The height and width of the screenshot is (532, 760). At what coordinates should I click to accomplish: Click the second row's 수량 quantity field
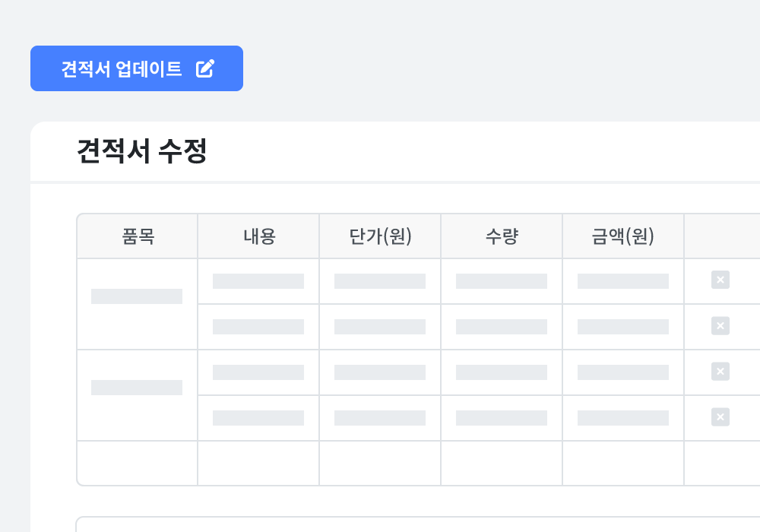tap(502, 327)
